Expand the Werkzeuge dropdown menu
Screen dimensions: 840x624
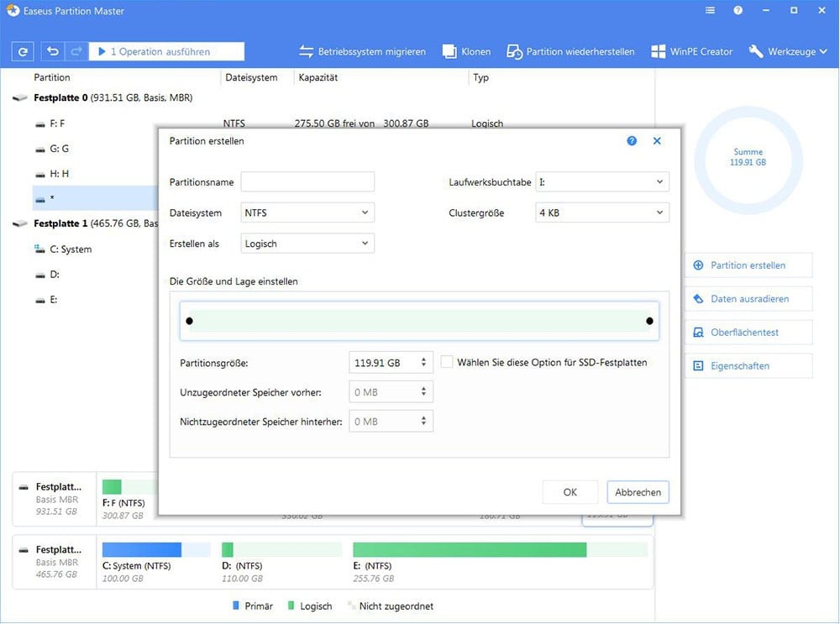point(788,51)
